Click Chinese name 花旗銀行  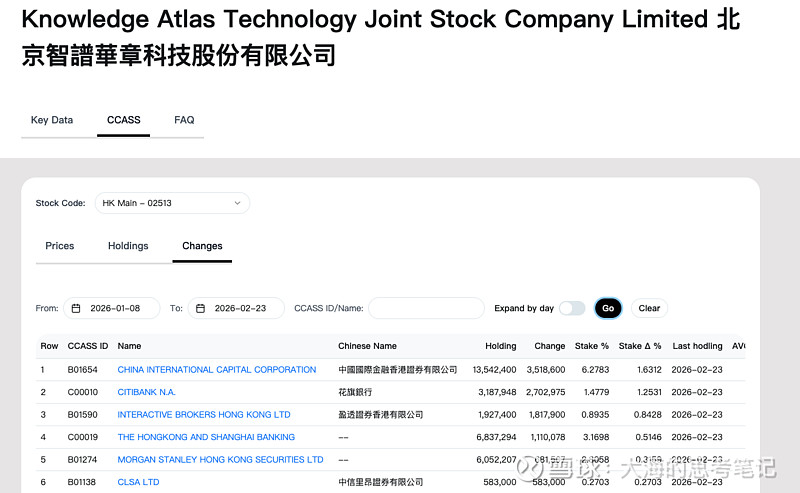click(355, 392)
